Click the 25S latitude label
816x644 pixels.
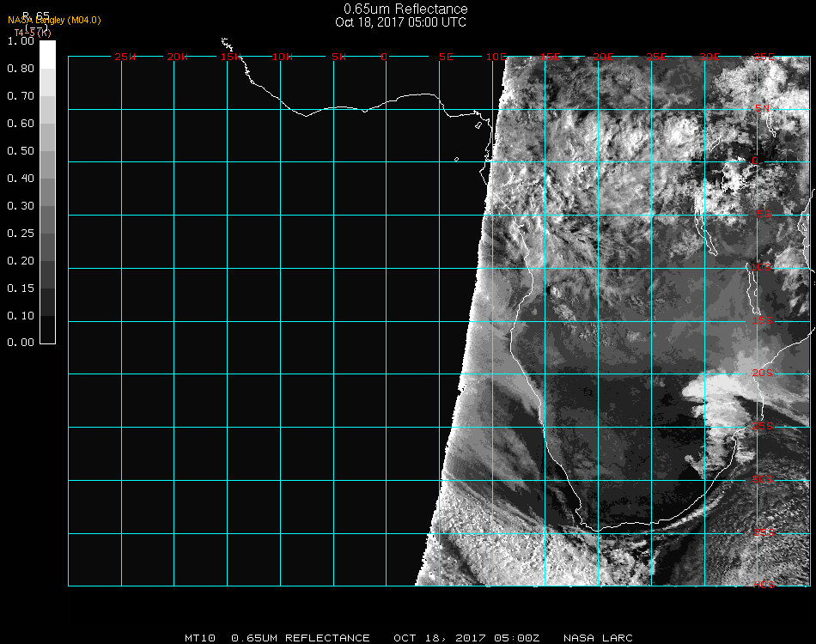click(763, 427)
